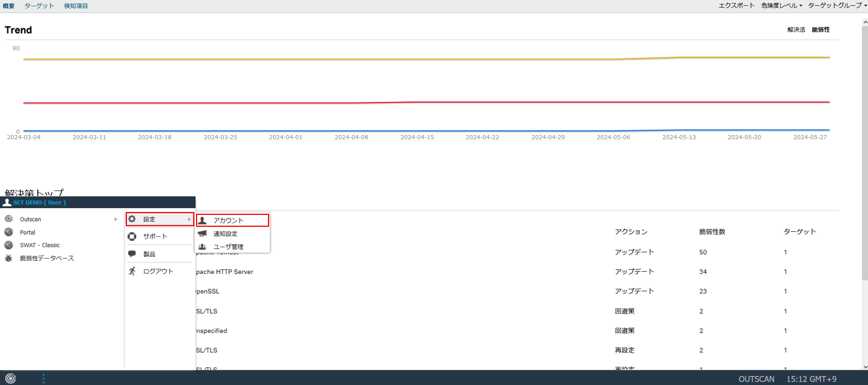
Task: Click the 15:12 GMT+9 clock
Action: 812,379
